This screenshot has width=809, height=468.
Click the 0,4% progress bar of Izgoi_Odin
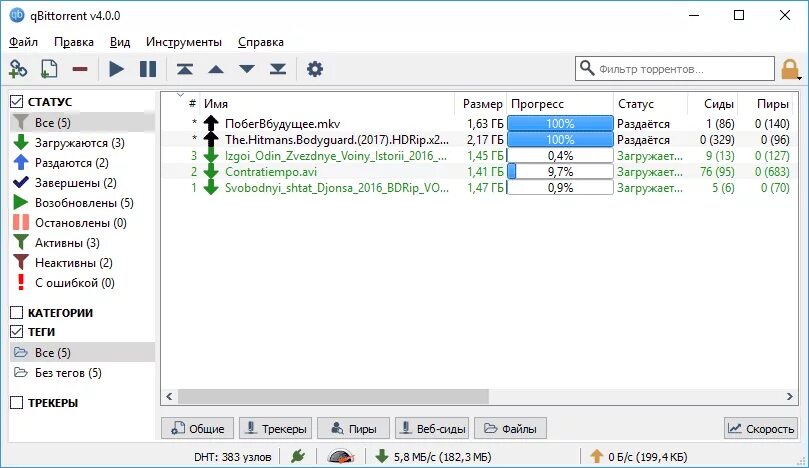point(560,156)
